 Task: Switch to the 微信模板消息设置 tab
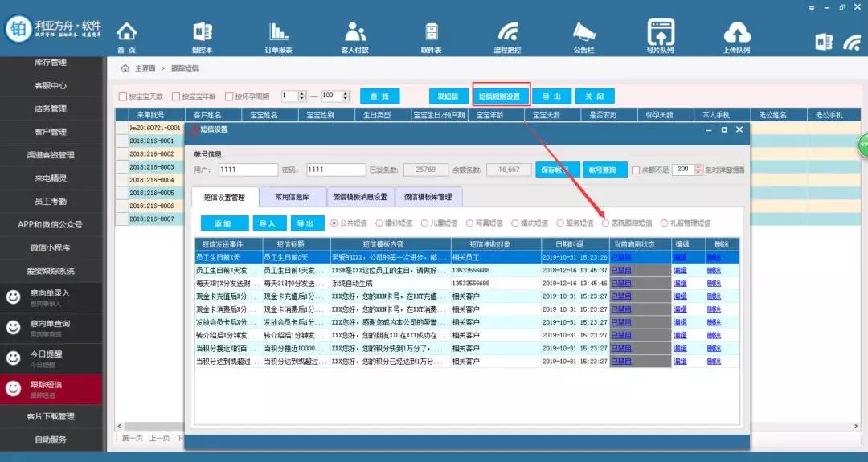(362, 197)
